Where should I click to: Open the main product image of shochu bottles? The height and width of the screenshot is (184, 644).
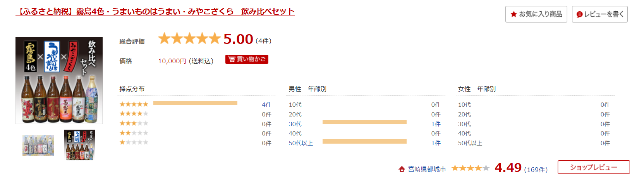tap(59, 80)
